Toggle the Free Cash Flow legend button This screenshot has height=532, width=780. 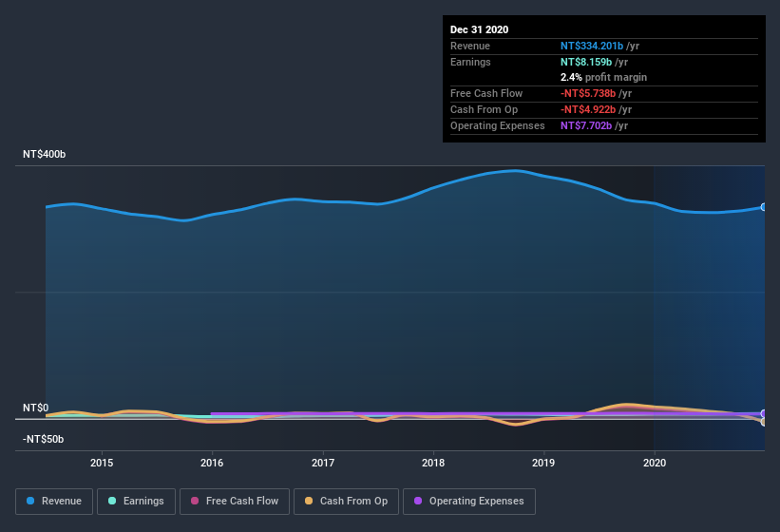click(235, 502)
